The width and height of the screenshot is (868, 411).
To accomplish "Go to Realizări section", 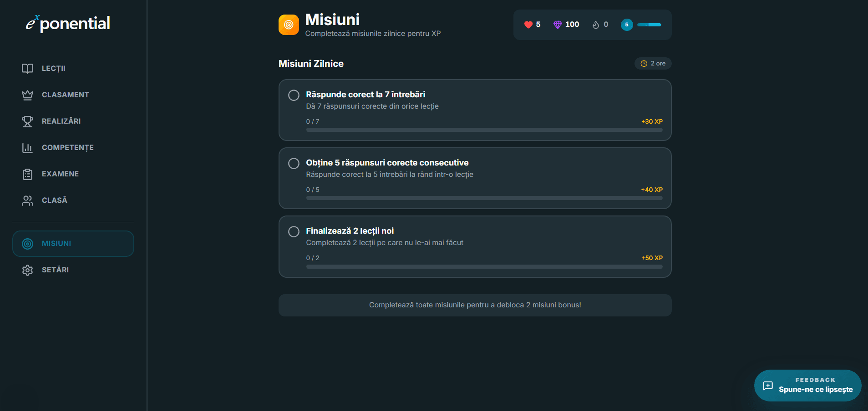I will 73,121.
